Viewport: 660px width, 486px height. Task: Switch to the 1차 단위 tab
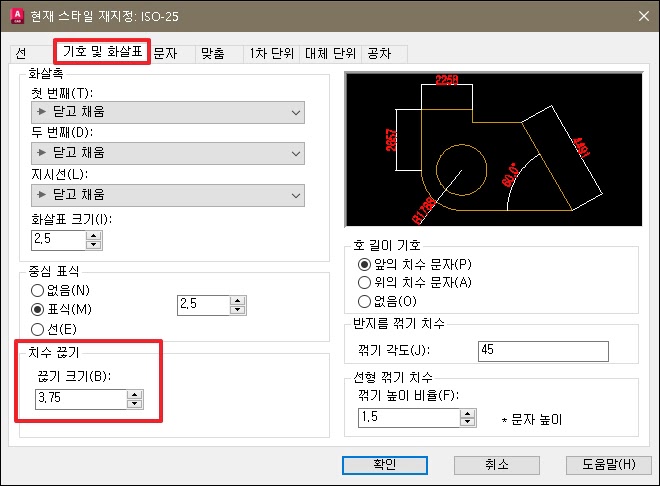(x=271, y=54)
